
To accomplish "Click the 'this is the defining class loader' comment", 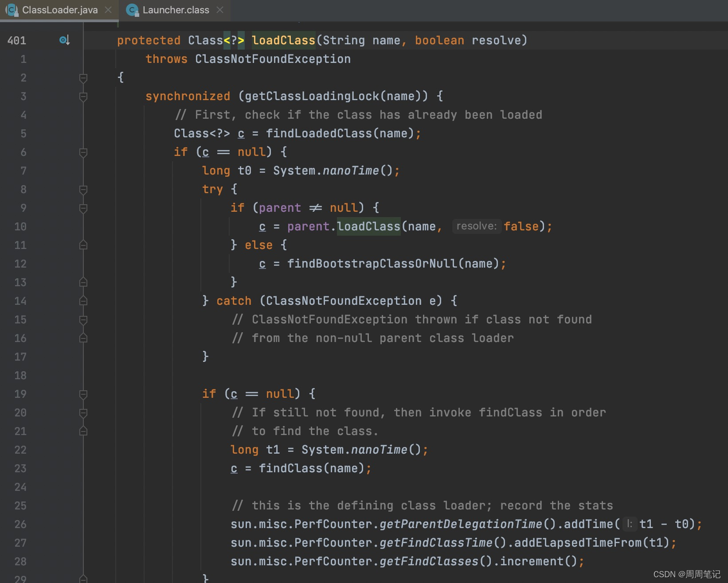I will point(422,505).
